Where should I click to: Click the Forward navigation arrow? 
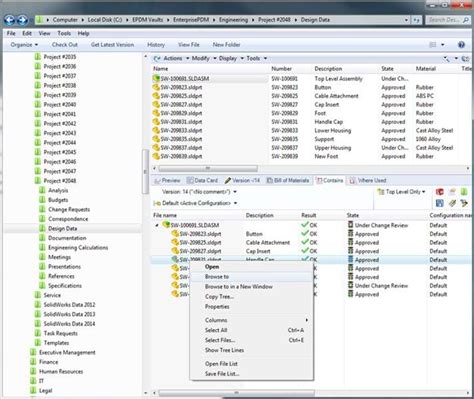[x=22, y=20]
